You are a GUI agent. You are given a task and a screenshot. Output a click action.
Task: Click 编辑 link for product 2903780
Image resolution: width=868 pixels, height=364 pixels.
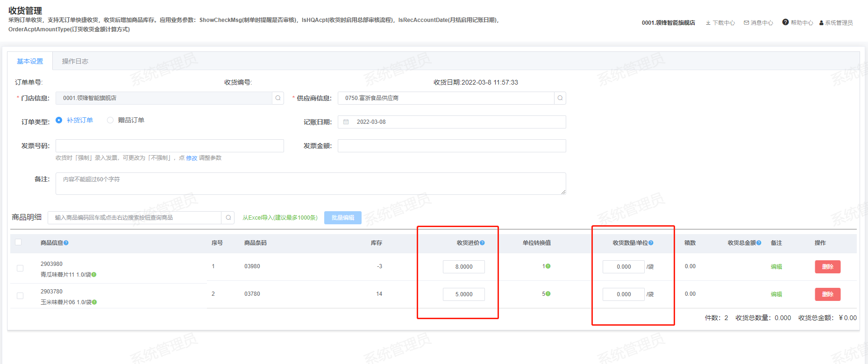point(776,294)
